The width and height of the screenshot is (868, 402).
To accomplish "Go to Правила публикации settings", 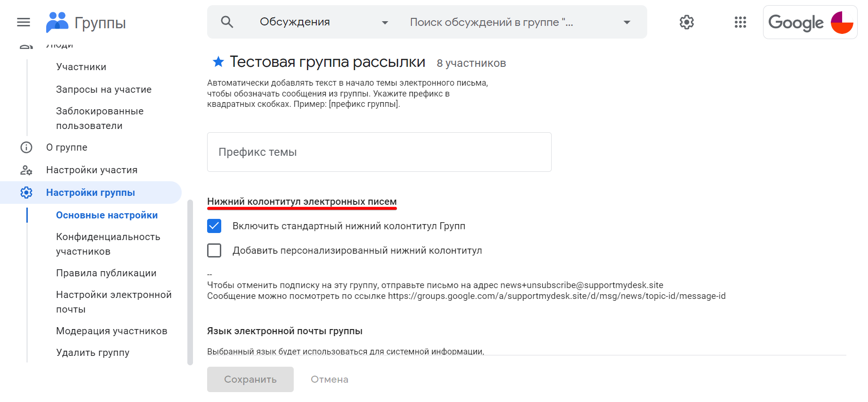I will (106, 273).
